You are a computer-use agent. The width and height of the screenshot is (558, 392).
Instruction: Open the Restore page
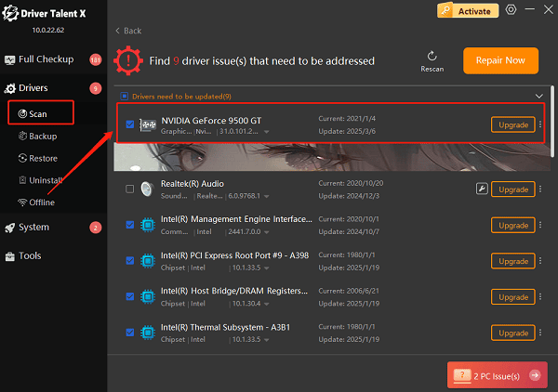tap(38, 158)
